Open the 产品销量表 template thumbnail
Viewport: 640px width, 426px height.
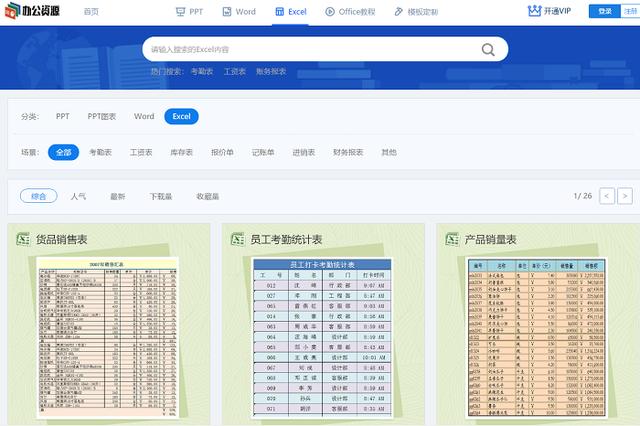pos(537,338)
